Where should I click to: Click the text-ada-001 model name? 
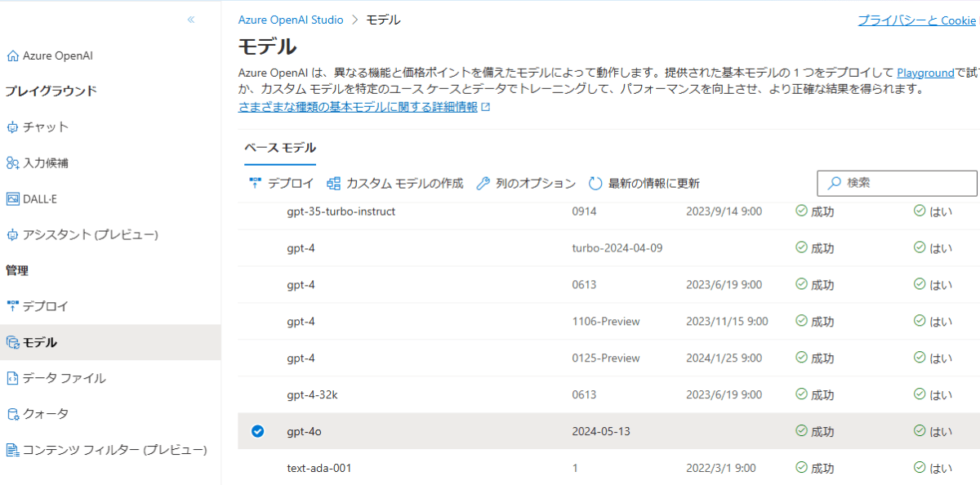pos(319,468)
